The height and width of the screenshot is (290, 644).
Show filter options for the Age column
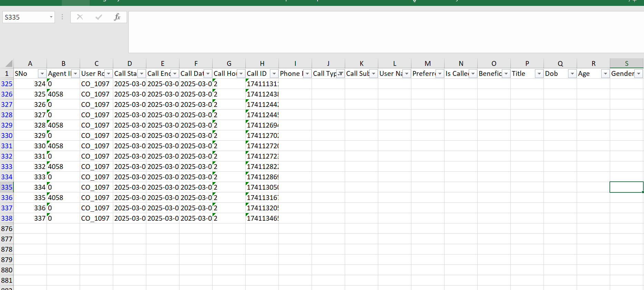605,73
